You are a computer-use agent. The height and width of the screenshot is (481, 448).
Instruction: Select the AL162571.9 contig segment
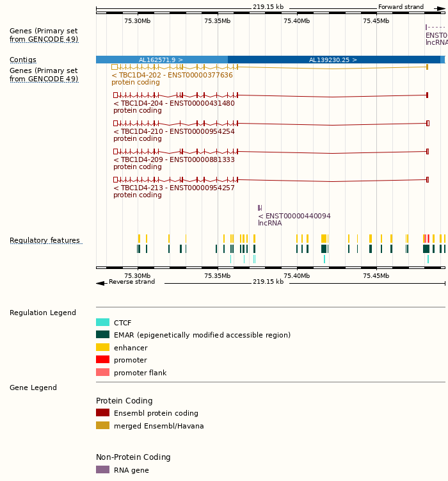point(161,60)
